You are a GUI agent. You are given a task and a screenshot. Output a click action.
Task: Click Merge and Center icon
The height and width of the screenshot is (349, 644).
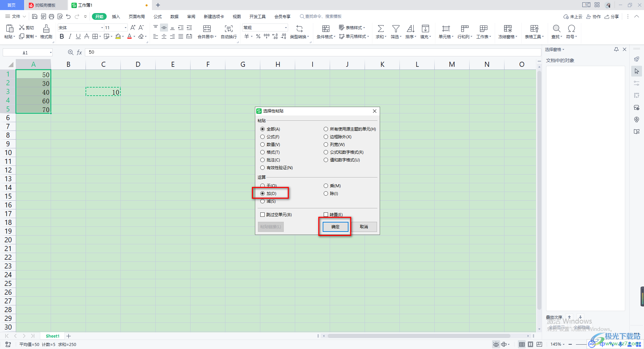click(x=207, y=29)
